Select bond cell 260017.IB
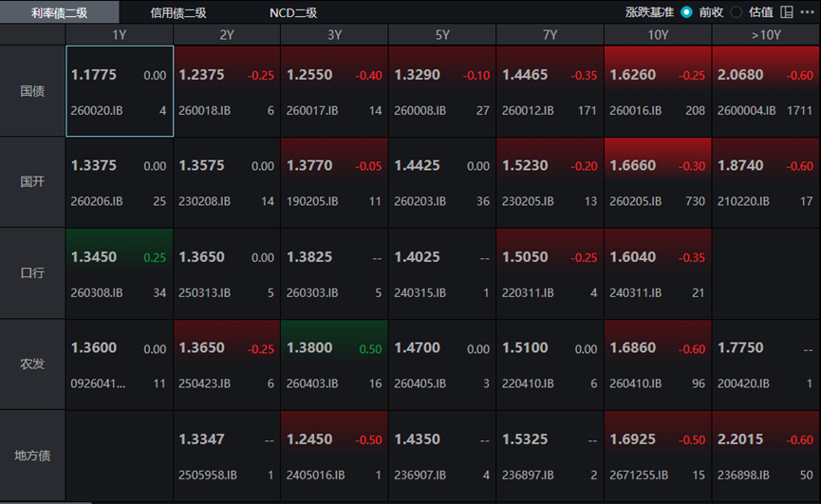 [x=335, y=91]
